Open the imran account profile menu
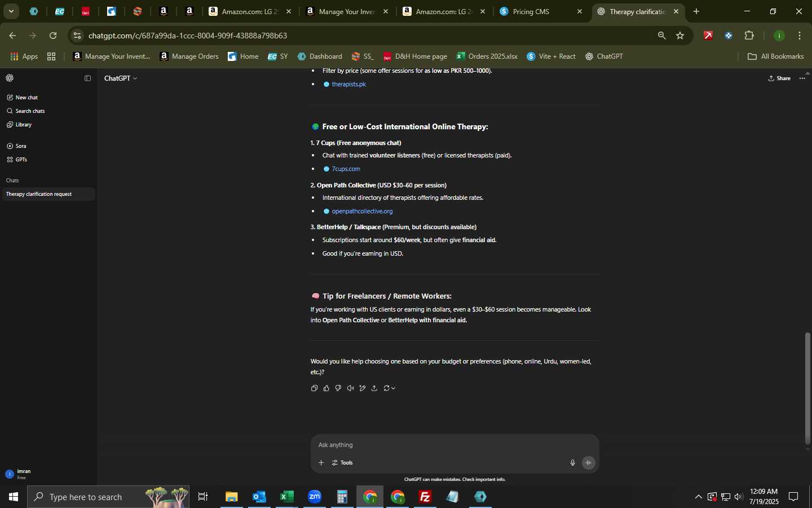The width and height of the screenshot is (812, 508). click(x=48, y=474)
